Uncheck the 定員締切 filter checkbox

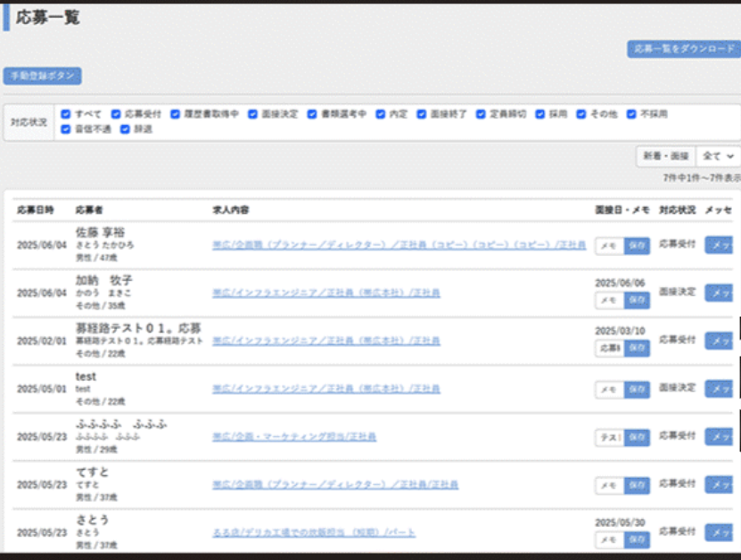tap(481, 114)
